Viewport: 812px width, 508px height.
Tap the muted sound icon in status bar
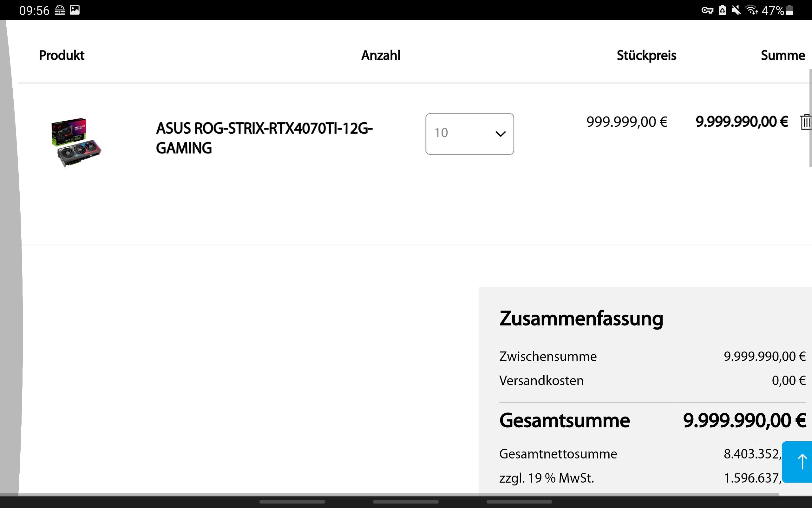(x=736, y=10)
